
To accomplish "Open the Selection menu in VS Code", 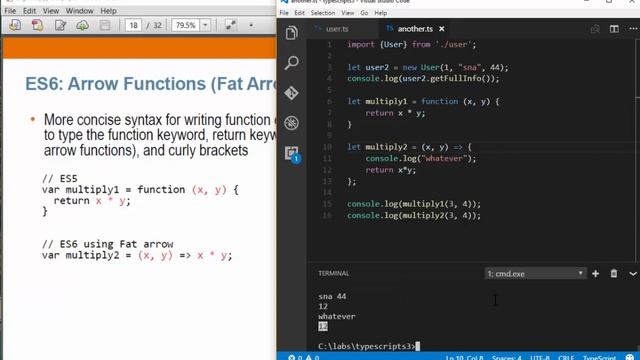I will (323, 13).
